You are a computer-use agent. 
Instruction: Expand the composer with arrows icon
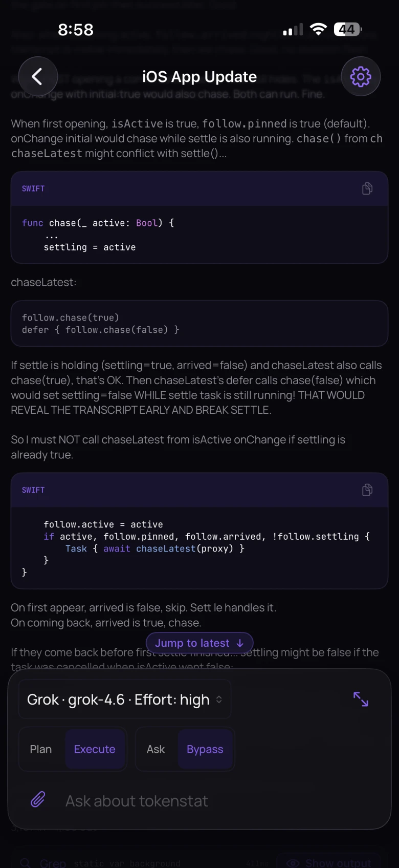(361, 699)
